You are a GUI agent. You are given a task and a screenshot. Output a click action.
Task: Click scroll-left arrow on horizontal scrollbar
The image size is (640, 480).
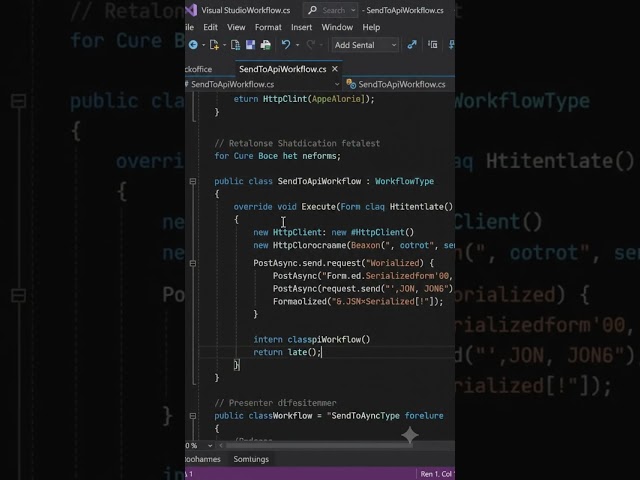[221, 445]
